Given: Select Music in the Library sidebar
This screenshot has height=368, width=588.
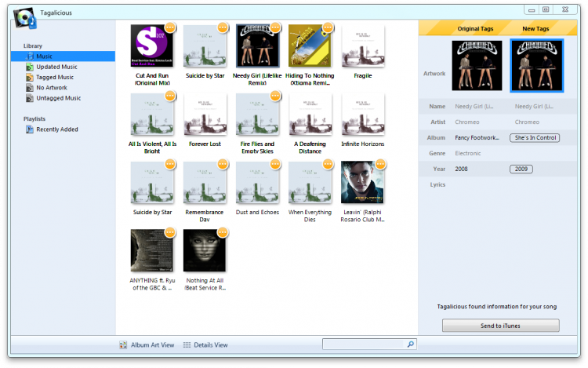Looking at the screenshot, I should (63, 56).
